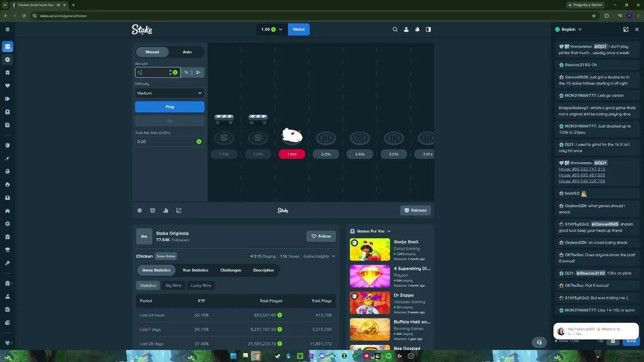This screenshot has width=644, height=362.
Task: Open the user profile icon
Action: 406,29
